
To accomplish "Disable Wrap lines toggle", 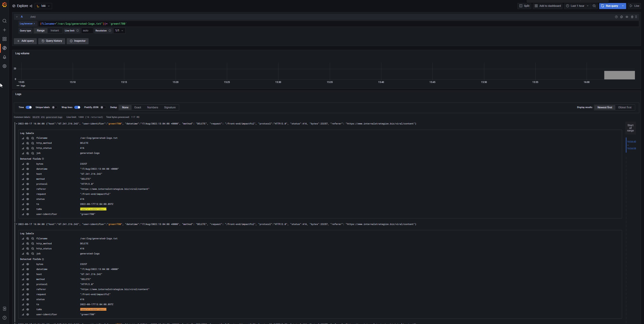I will coord(77,107).
